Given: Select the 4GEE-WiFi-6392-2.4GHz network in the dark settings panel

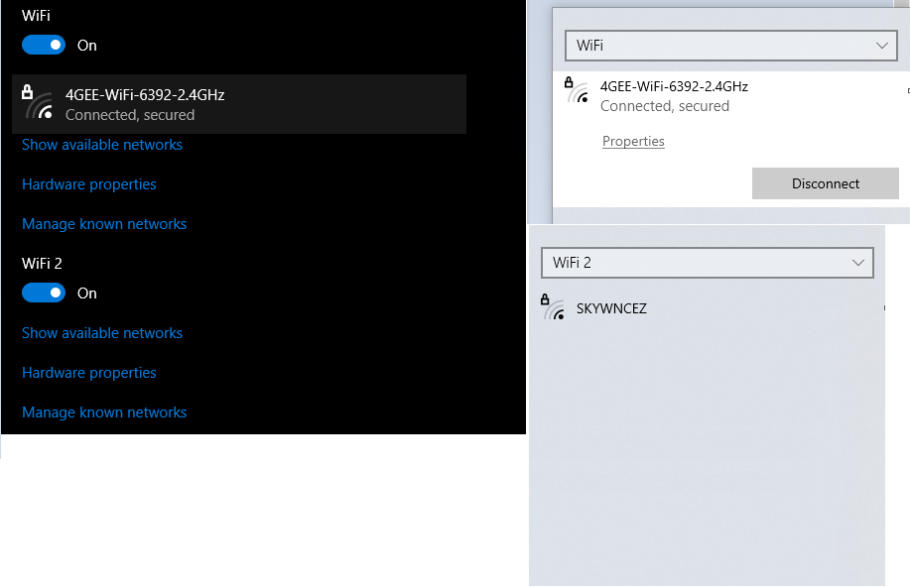Looking at the screenshot, I should (239, 104).
